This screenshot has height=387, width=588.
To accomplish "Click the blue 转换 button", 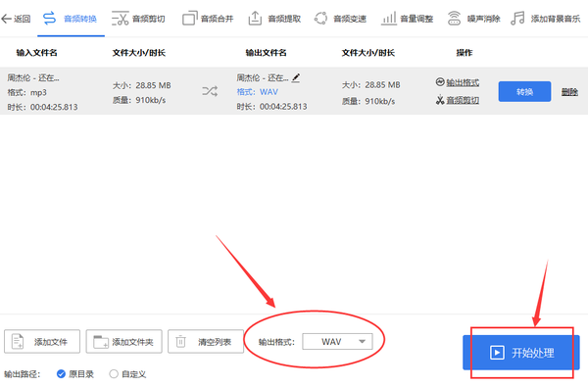I will (524, 91).
